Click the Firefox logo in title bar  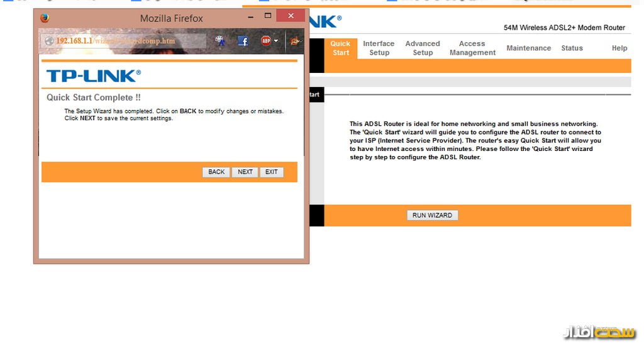click(x=44, y=18)
